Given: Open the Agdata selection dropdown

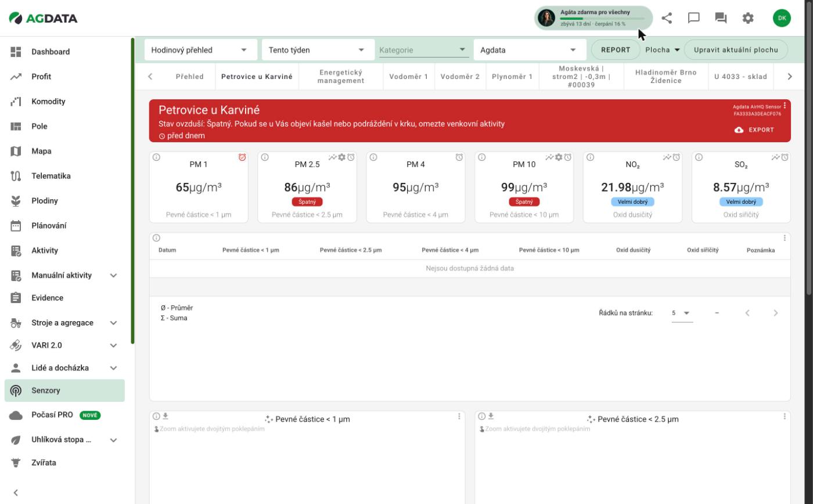Looking at the screenshot, I should (529, 50).
